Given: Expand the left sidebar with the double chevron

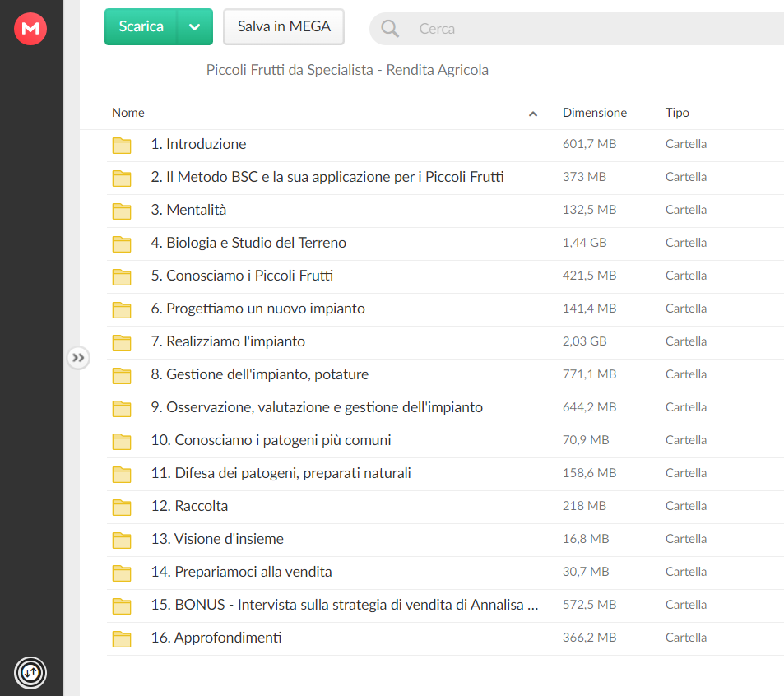Looking at the screenshot, I should (x=78, y=358).
